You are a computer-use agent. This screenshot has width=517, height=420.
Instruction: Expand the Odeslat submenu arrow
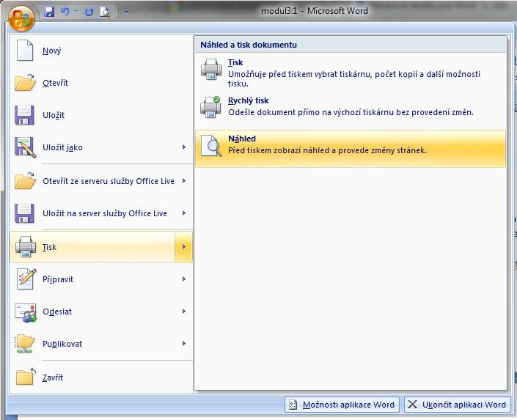pyautogui.click(x=184, y=312)
